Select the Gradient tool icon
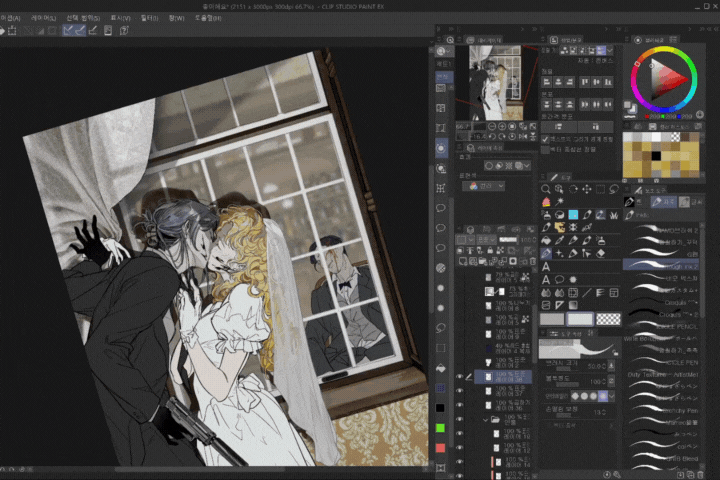Image resolution: width=720 pixels, height=480 pixels. coord(573,305)
